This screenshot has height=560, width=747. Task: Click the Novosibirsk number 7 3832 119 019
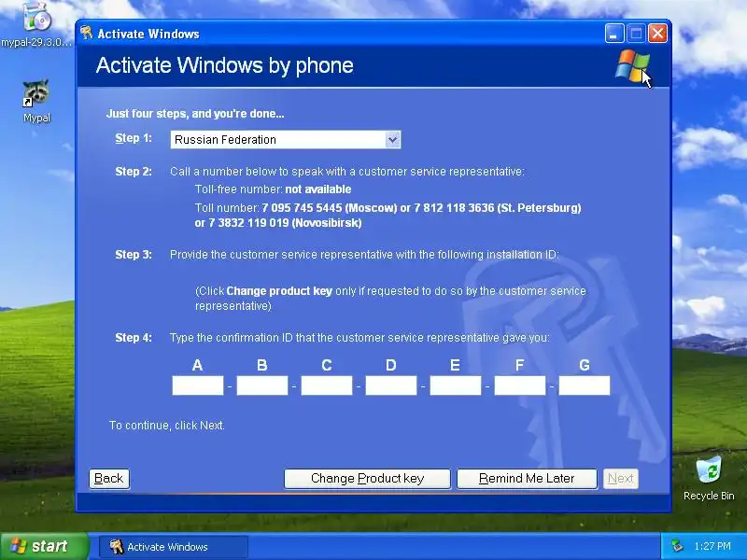click(248, 223)
